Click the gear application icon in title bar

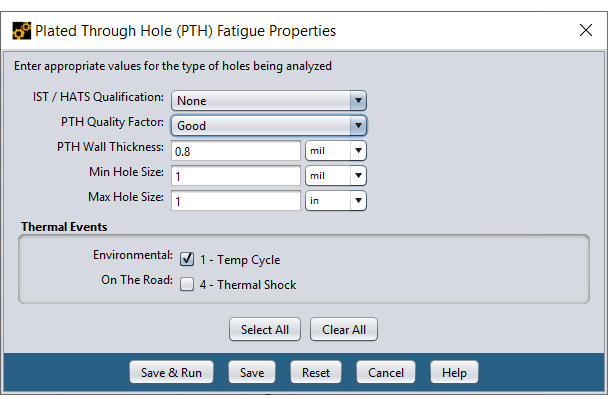pos(21,31)
